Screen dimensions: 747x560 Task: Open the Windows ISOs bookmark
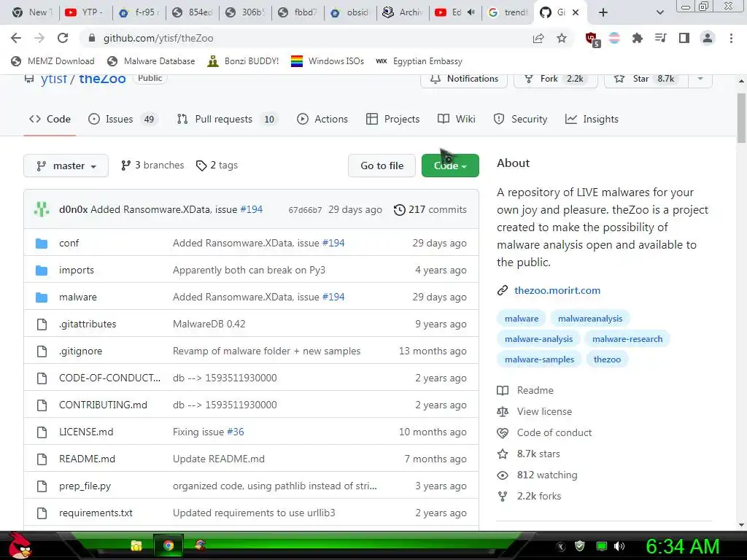tap(328, 61)
